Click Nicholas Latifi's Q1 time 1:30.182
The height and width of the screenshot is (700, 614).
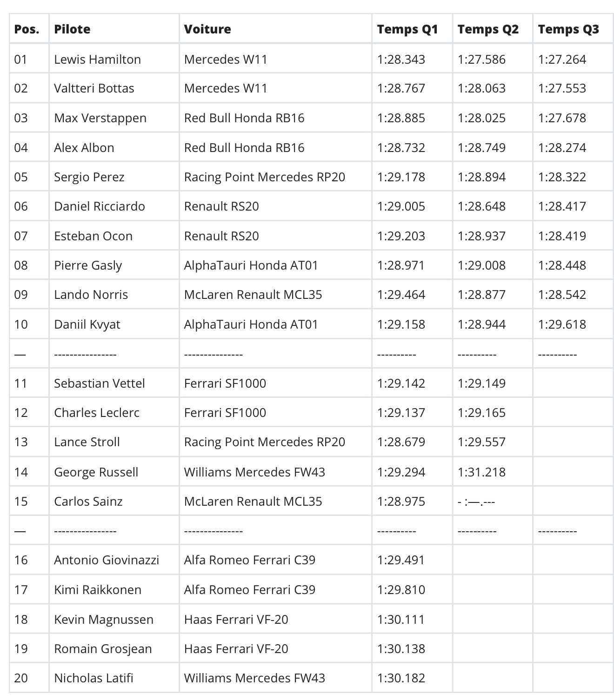(401, 678)
